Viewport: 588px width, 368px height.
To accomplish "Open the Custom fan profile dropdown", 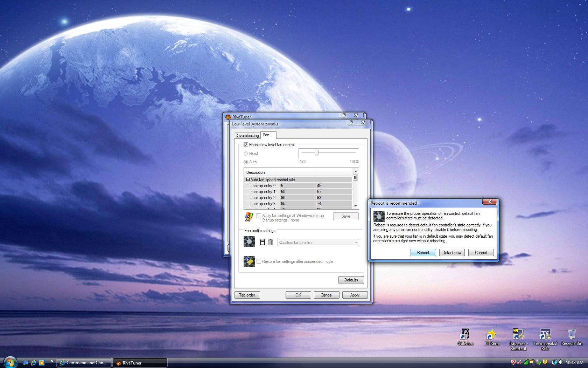I will point(318,243).
